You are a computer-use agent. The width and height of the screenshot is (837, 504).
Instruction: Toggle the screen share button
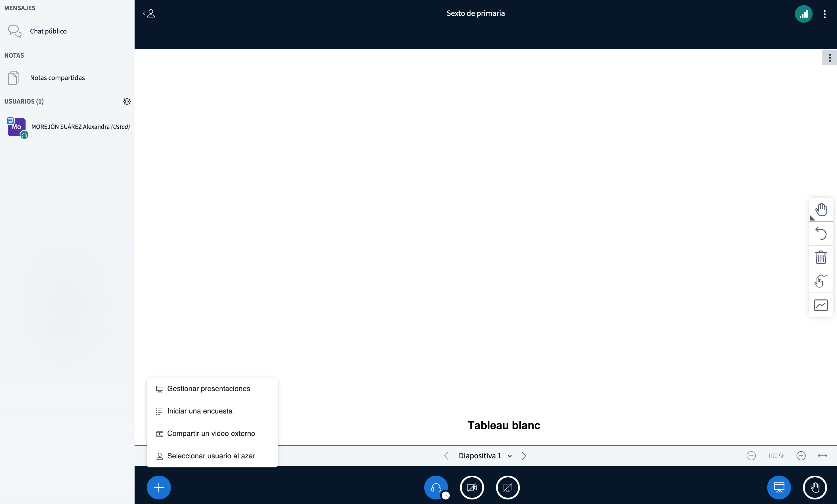507,487
